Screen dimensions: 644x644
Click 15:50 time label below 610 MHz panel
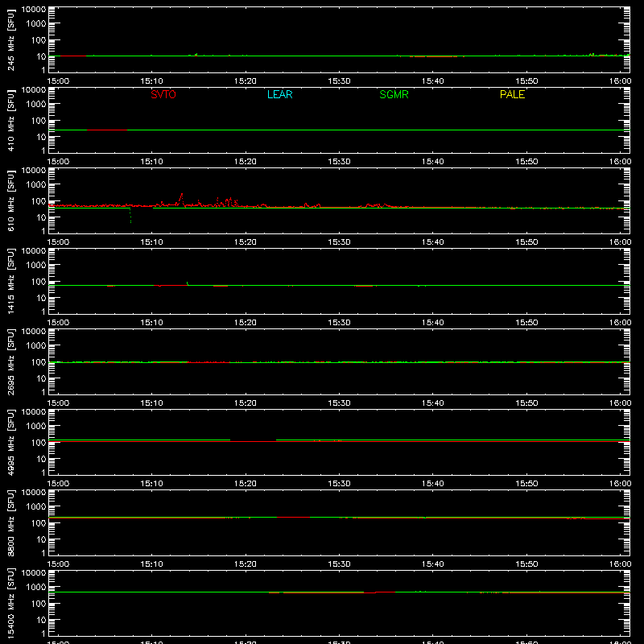[x=526, y=242]
